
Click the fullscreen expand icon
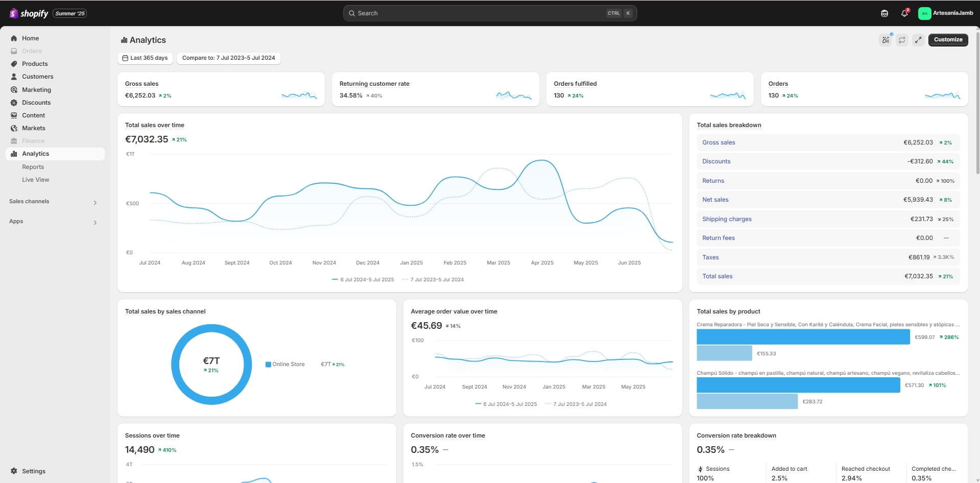pyautogui.click(x=918, y=40)
